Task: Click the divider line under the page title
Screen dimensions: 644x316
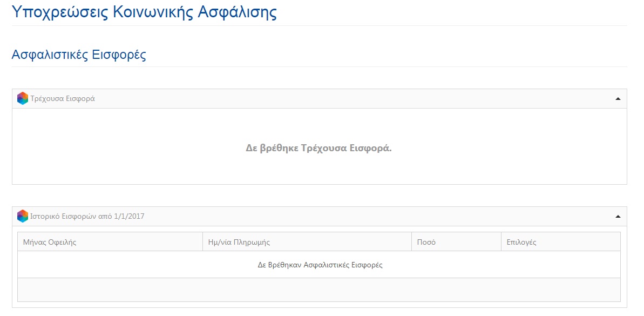Action: click(x=318, y=25)
